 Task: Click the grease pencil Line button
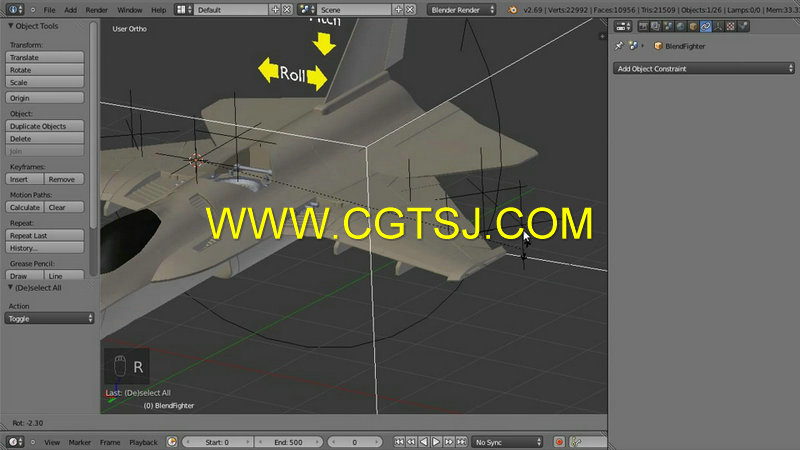(x=64, y=276)
